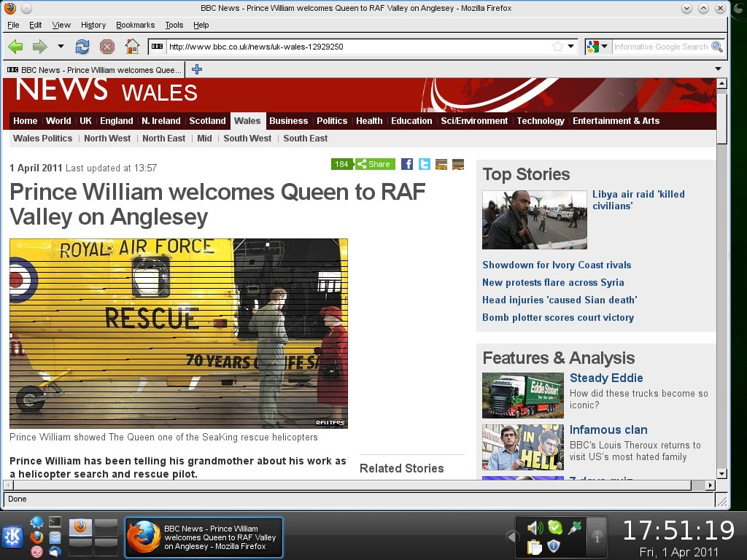Screen dimensions: 747x560
Task: Open the clipboard tray icon
Action: [x=534, y=547]
